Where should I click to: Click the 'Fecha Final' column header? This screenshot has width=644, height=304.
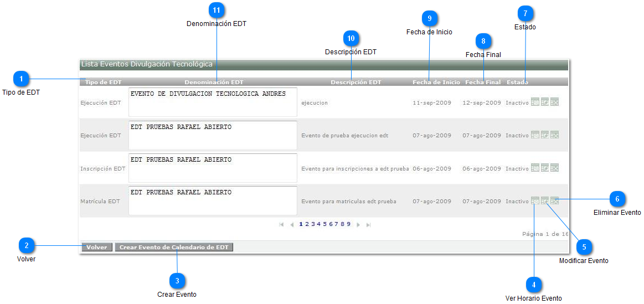(483, 82)
